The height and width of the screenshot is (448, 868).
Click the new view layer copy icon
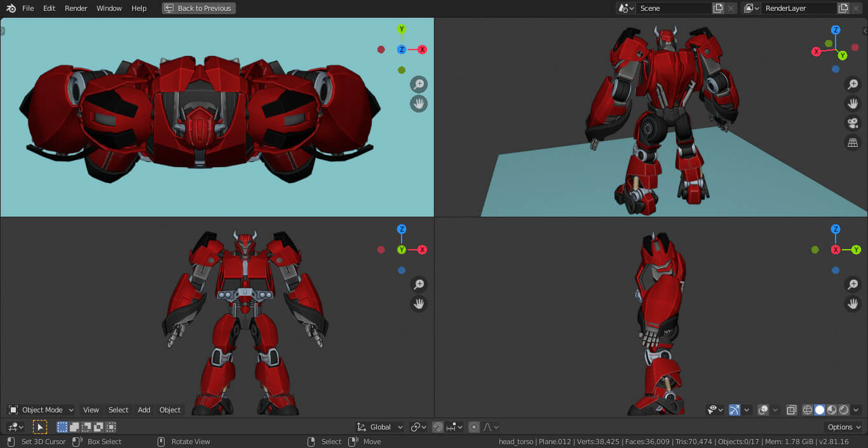tap(843, 8)
